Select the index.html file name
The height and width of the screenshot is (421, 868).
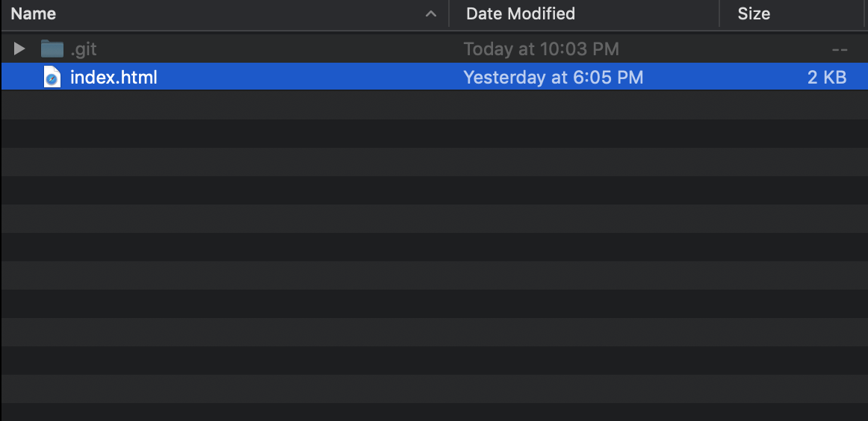tap(114, 77)
